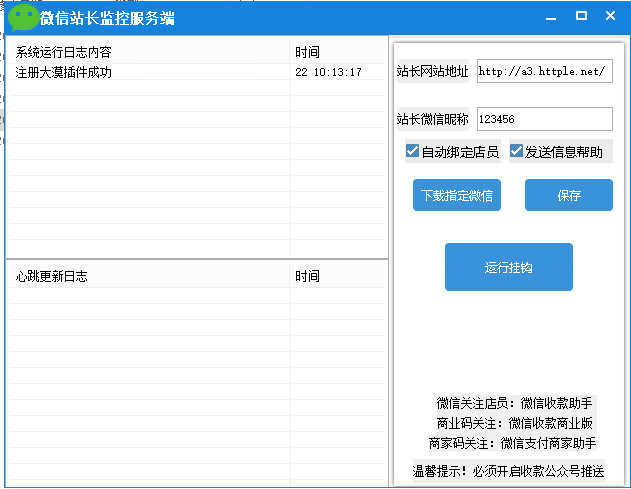
Task: Click the 站长网站地址 label
Action: (433, 71)
